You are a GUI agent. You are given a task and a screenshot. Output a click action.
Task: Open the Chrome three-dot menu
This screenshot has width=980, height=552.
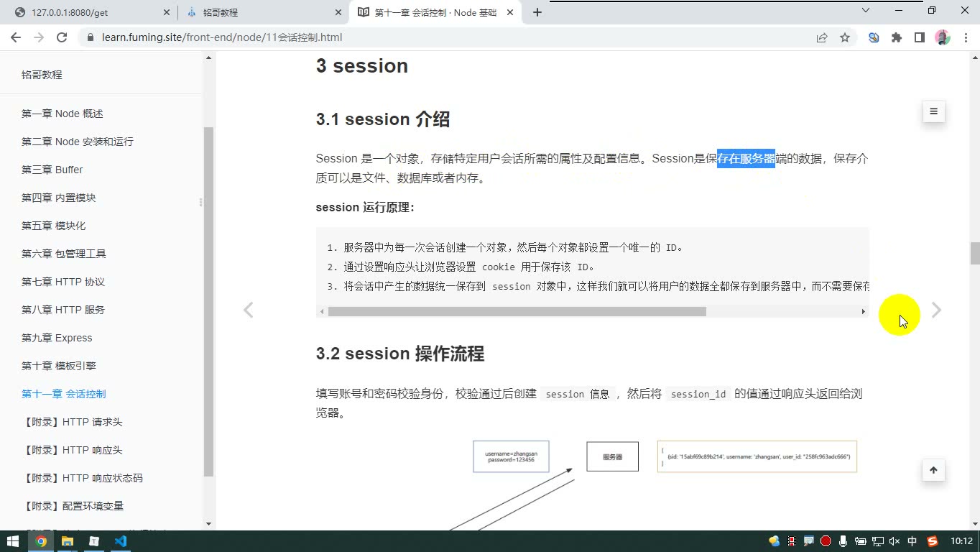[965, 37]
